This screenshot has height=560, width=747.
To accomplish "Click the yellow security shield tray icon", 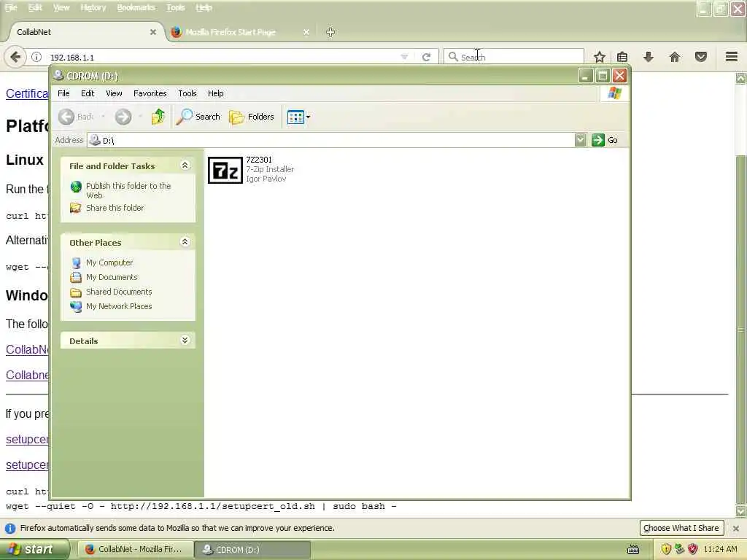I will click(x=666, y=550).
